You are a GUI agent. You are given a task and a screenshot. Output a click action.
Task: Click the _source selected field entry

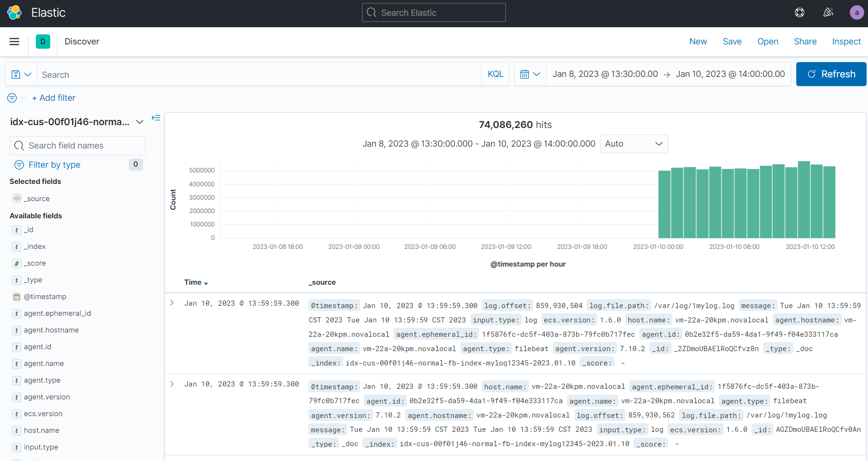[37, 199]
